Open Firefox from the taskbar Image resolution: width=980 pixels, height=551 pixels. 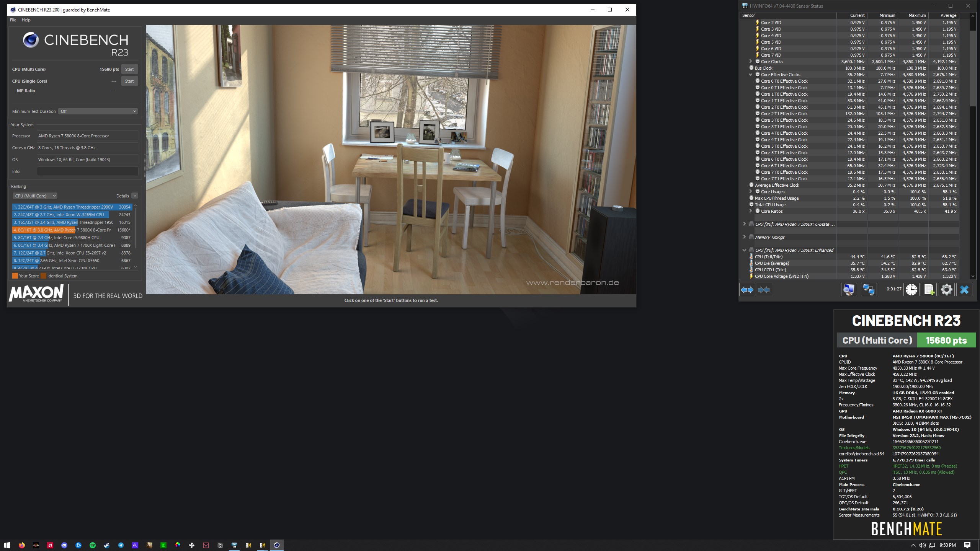point(21,545)
